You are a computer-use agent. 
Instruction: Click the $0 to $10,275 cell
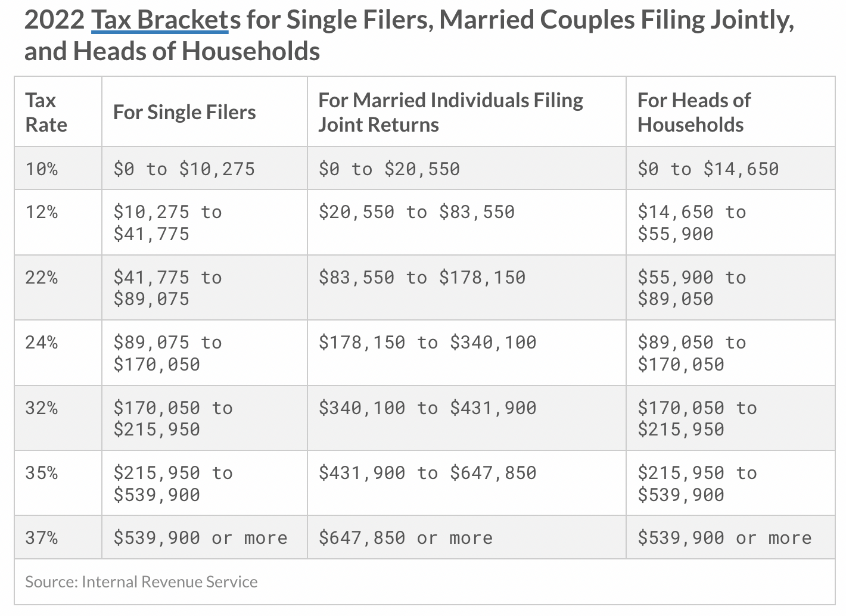click(x=184, y=169)
